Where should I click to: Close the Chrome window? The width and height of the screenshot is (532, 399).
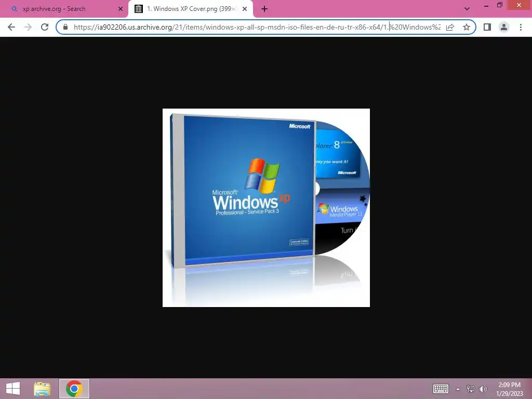click(519, 5)
